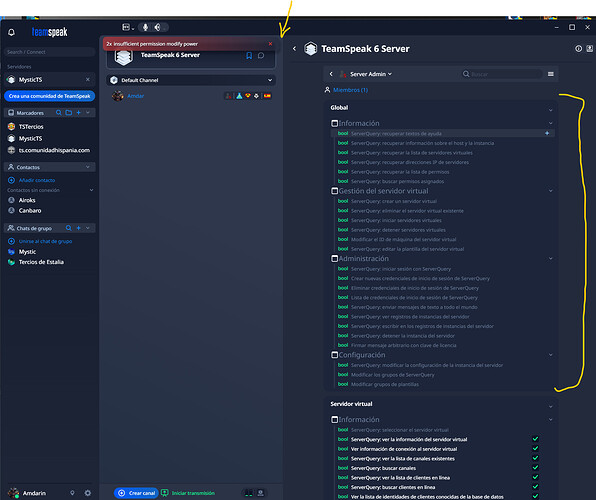Image resolution: width=596 pixels, height=500 pixels.
Task: Expand the Default Channel dropdown
Action: (269, 80)
